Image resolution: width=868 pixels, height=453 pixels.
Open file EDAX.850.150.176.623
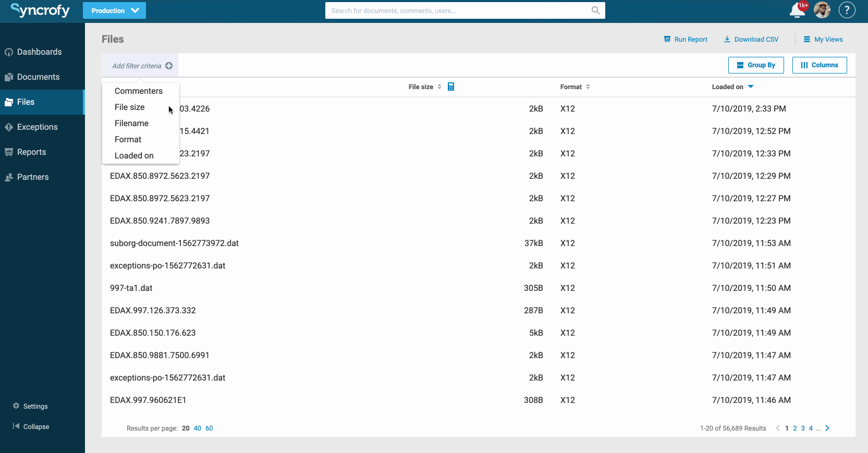pyautogui.click(x=153, y=333)
